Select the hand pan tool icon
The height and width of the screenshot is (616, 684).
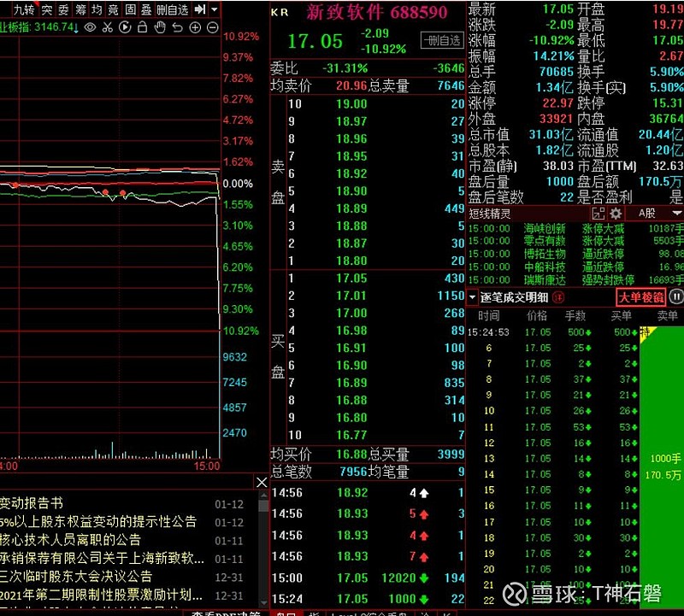click(159, 27)
